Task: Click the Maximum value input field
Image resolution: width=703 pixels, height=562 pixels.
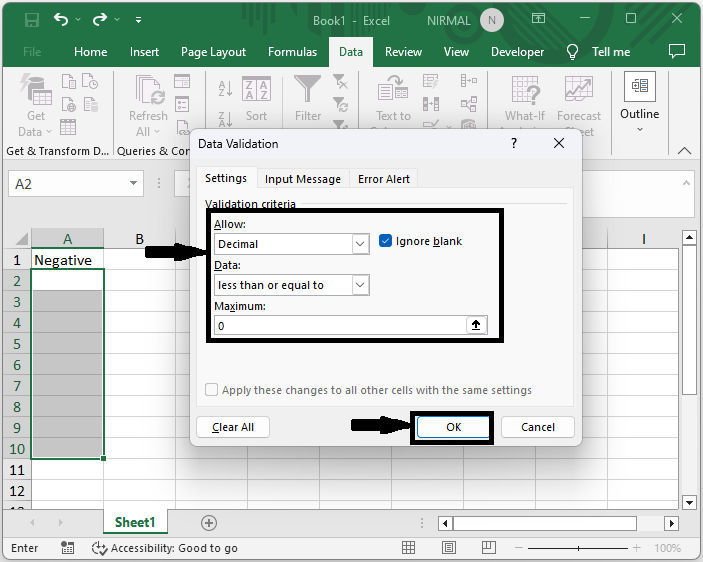Action: (x=338, y=325)
